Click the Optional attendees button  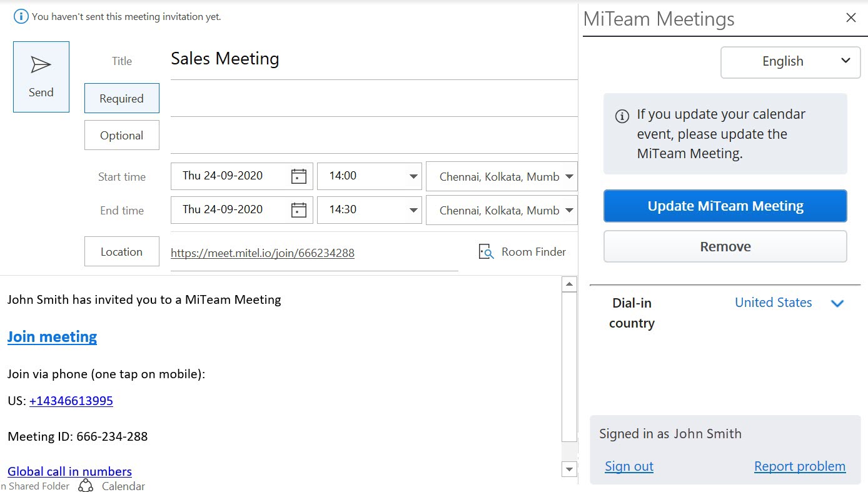[122, 136]
